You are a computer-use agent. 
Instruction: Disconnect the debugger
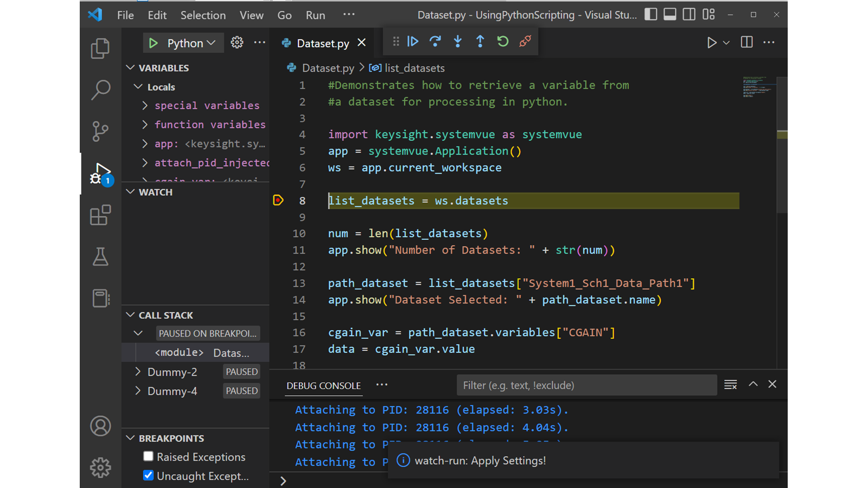pos(525,42)
